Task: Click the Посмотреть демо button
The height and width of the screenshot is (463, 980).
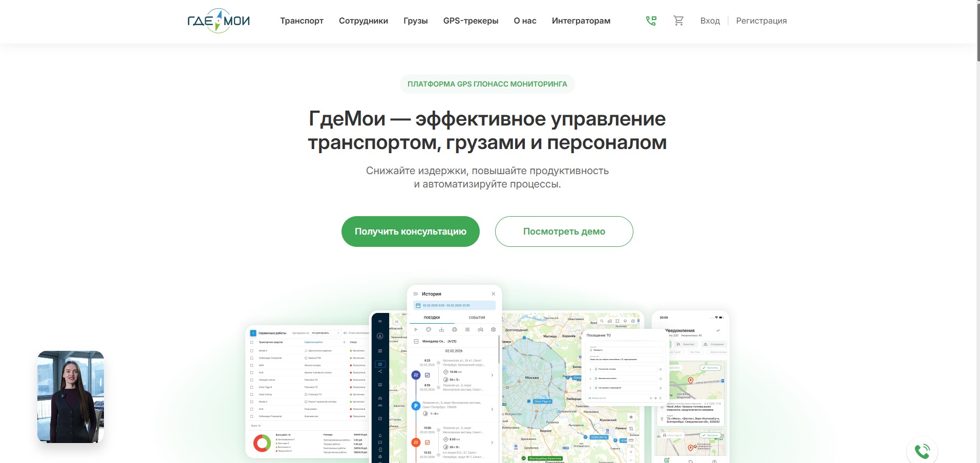Action: 564,231
